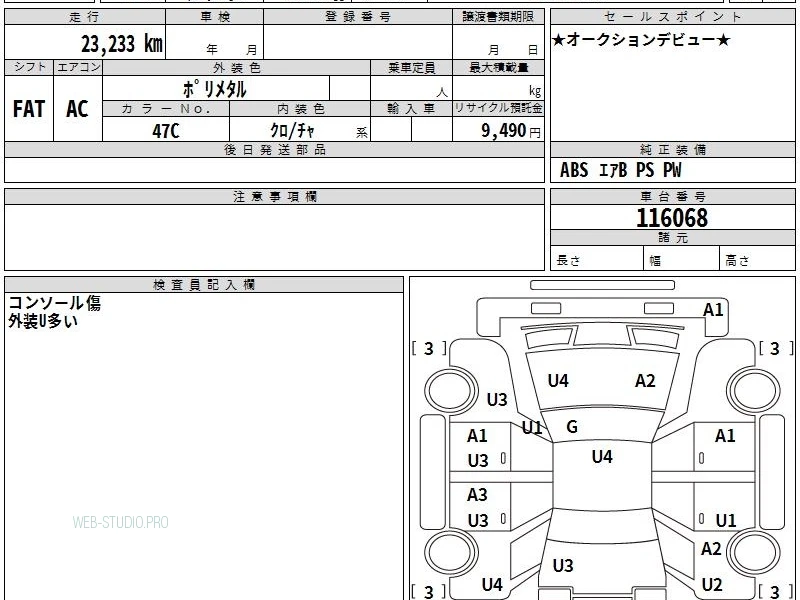
Task: Select the 注意事項欄 header bar
Action: pyautogui.click(x=274, y=196)
